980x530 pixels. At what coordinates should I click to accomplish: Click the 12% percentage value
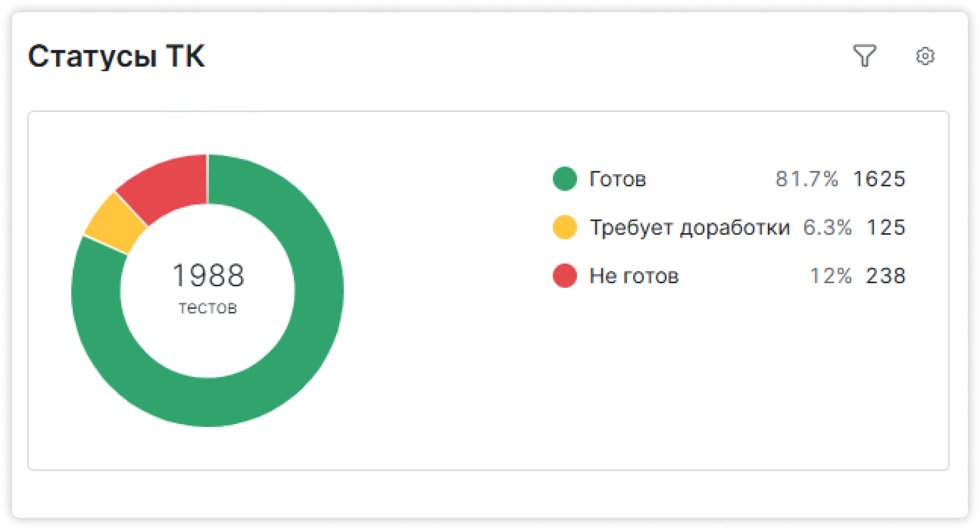pyautogui.click(x=831, y=276)
